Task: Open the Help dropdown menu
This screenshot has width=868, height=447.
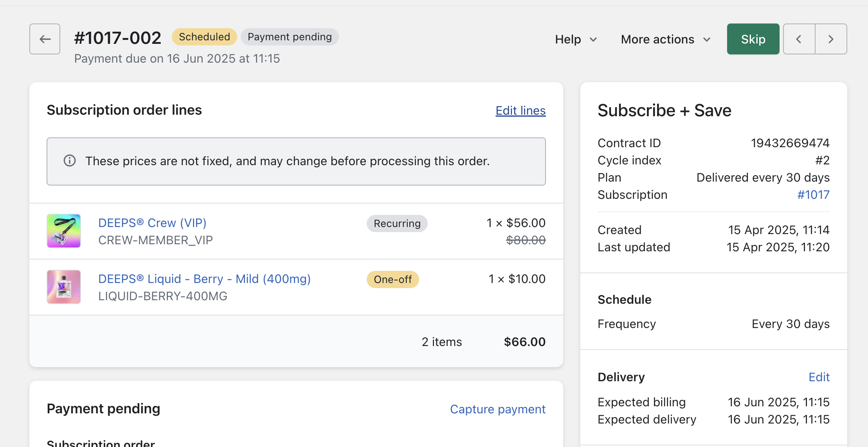Action: pyautogui.click(x=576, y=39)
